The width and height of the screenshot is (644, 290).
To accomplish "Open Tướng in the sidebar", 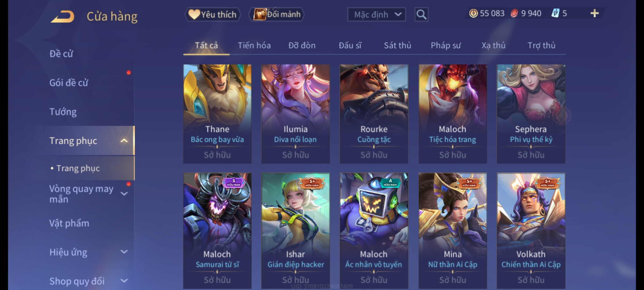I will pyautogui.click(x=63, y=112).
